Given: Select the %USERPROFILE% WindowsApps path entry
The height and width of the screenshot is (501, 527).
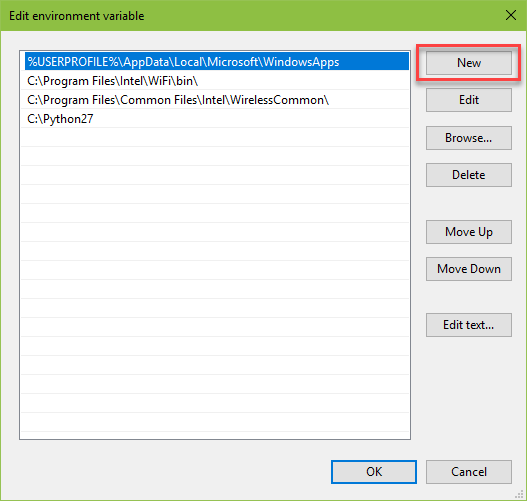Looking at the screenshot, I should point(217,61).
